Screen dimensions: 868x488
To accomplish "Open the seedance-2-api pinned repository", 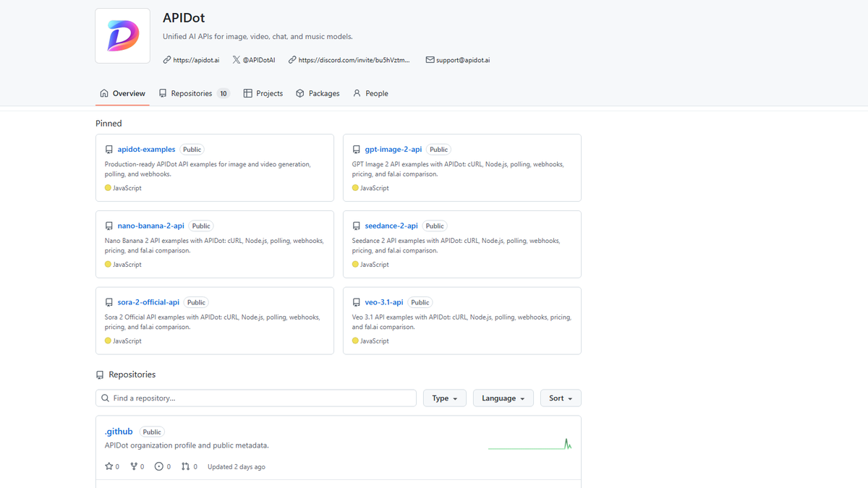I will (x=391, y=226).
